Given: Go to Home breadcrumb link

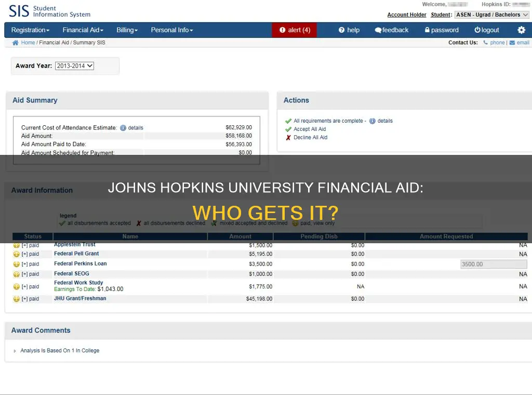Looking at the screenshot, I should point(28,43).
